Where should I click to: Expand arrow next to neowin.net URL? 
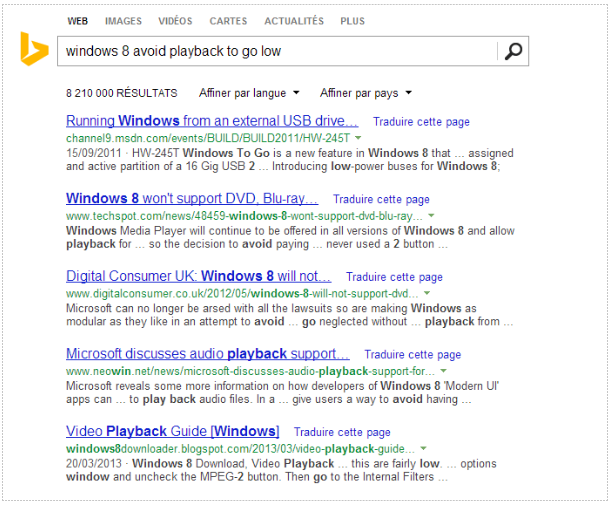click(x=443, y=371)
